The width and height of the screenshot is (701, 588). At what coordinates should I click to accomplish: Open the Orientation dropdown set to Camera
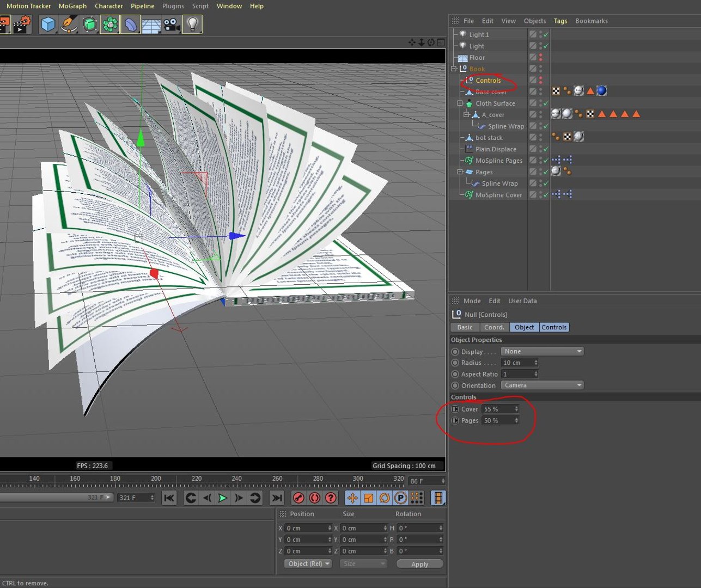point(542,385)
